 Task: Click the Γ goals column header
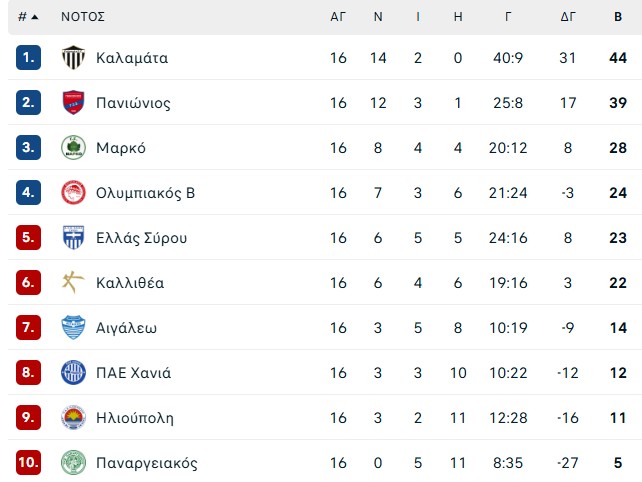(508, 17)
